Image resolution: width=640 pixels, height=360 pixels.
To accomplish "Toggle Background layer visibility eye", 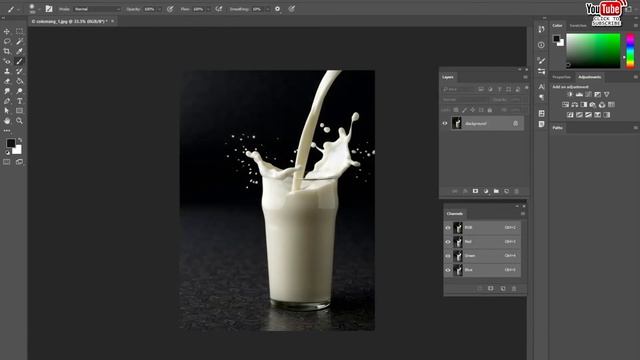I will (445, 123).
